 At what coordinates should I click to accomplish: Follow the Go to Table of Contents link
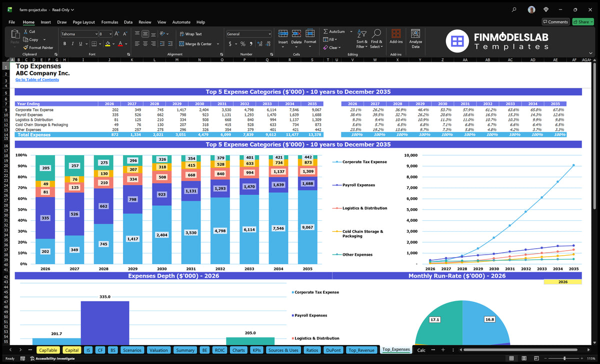point(37,80)
